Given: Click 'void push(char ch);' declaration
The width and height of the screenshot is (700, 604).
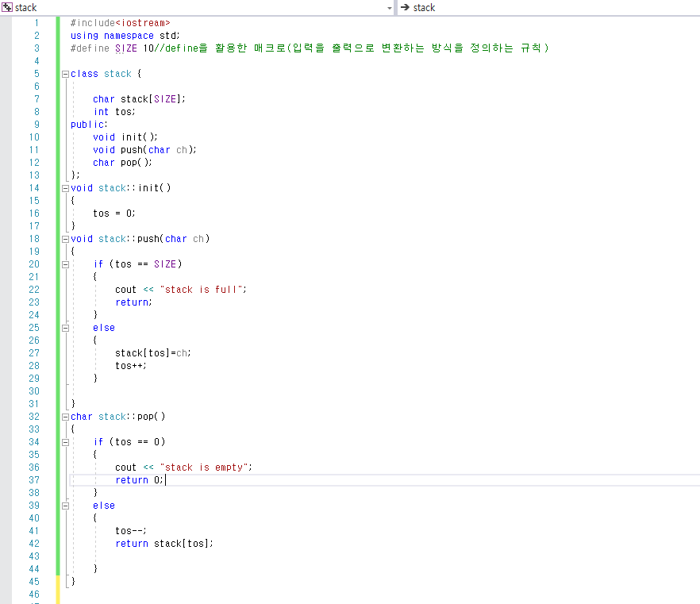Looking at the screenshot, I should click(x=144, y=150).
